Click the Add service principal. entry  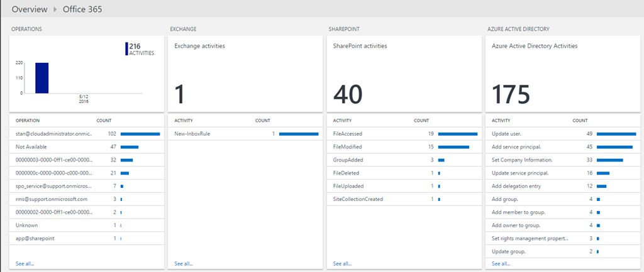pos(516,146)
